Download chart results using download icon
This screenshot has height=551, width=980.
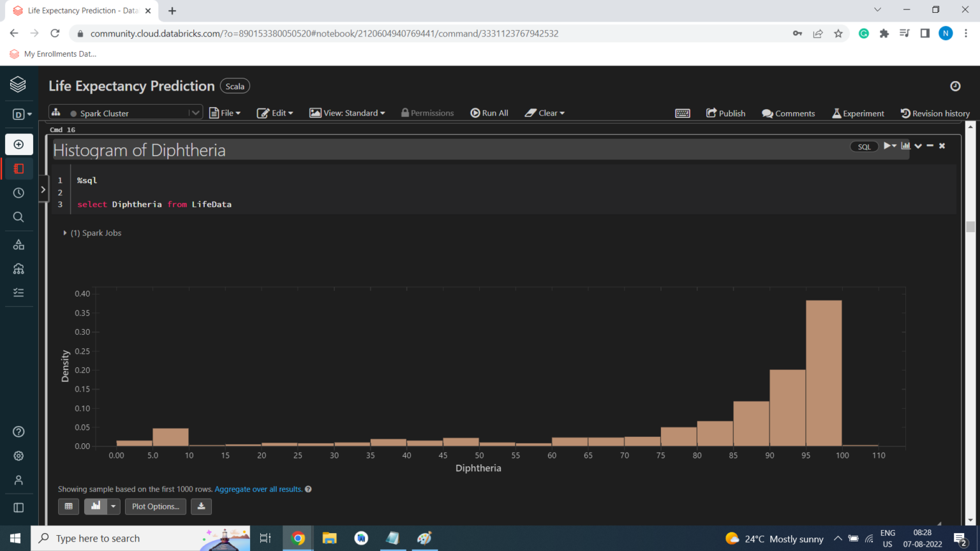(x=201, y=506)
